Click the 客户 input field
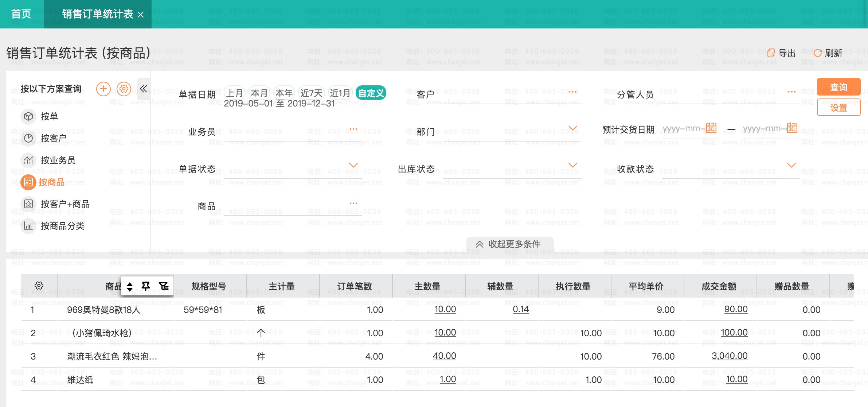868x407 pixels. coord(512,95)
